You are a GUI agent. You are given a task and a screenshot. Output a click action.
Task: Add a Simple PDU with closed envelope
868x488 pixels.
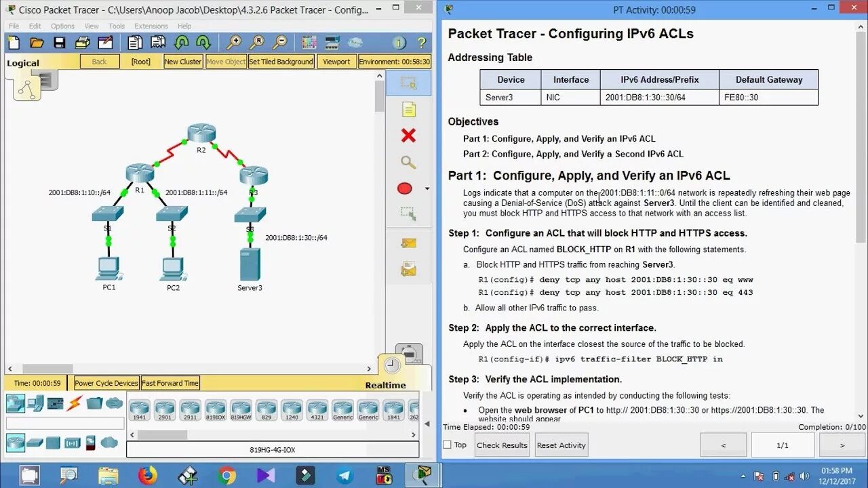coord(408,243)
